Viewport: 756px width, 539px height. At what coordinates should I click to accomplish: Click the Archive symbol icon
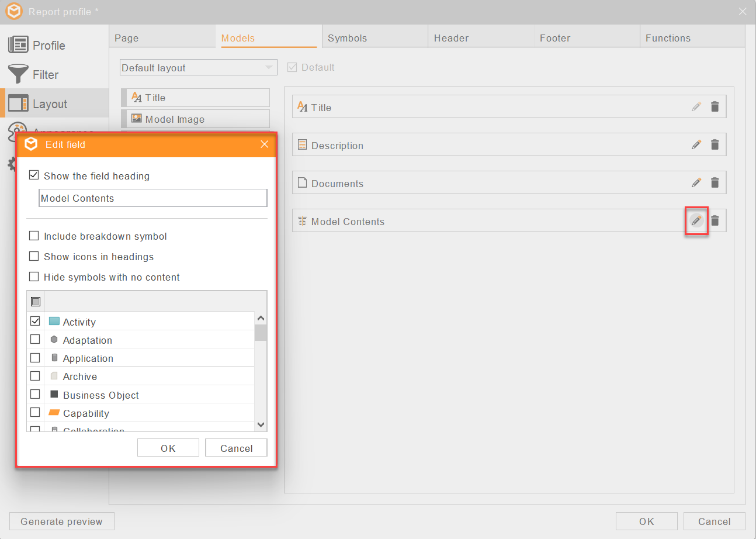pos(54,376)
